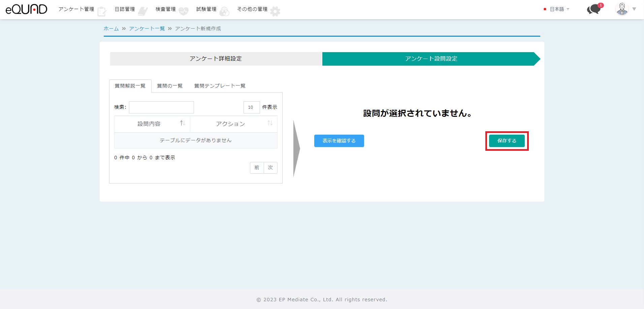Sort by アクション column
The image size is (644, 309).
270,124
